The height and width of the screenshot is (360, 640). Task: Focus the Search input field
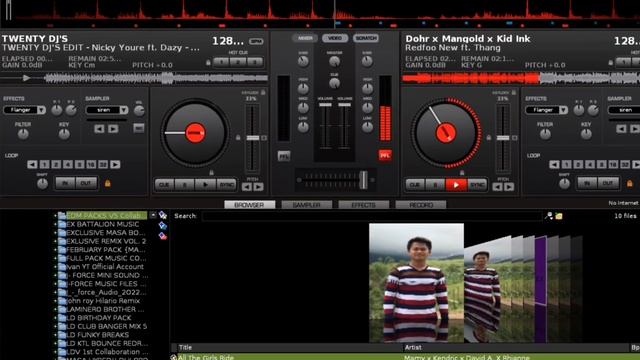pyautogui.click(x=371, y=216)
